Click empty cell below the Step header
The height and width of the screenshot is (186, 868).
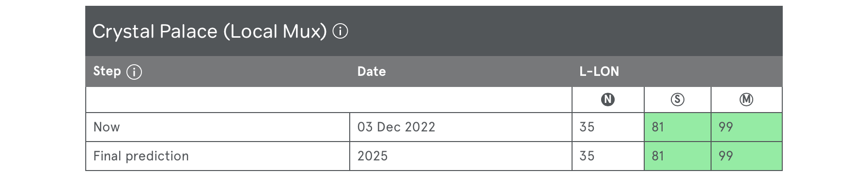coord(329,100)
